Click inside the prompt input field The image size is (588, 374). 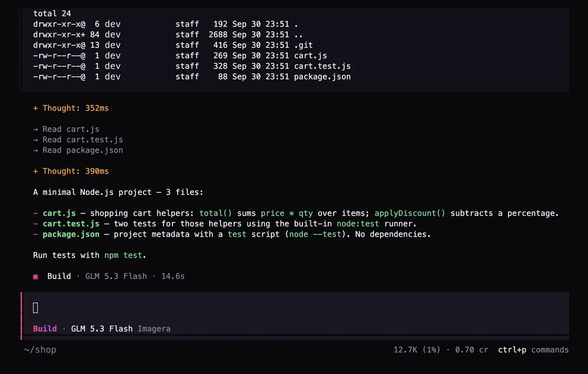pos(296,308)
